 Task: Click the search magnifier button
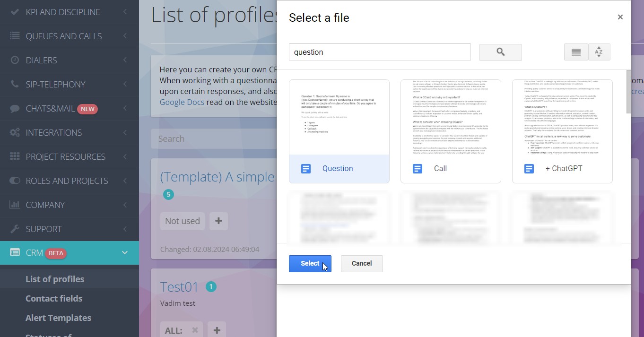click(500, 52)
